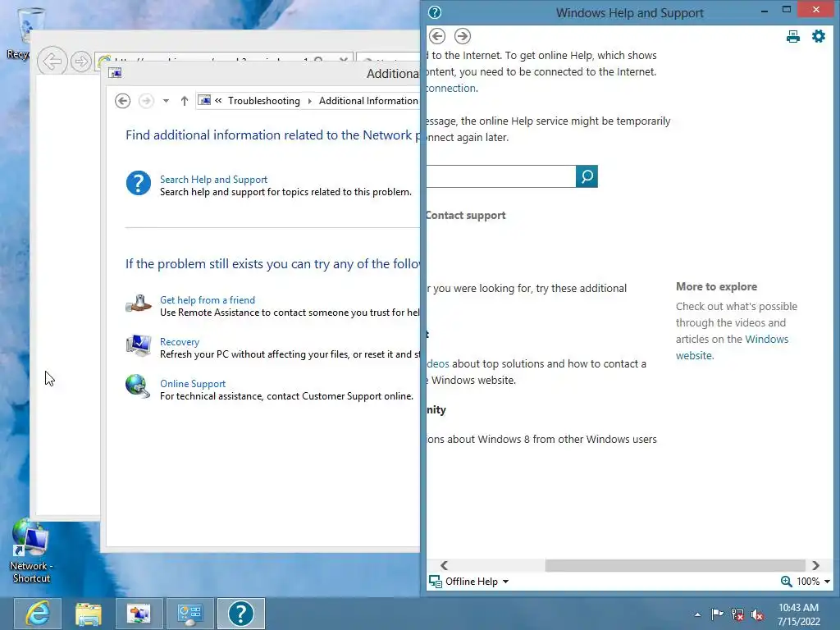The height and width of the screenshot is (630, 840).
Task: Go up one level in Additional Information
Action: pyautogui.click(x=185, y=101)
